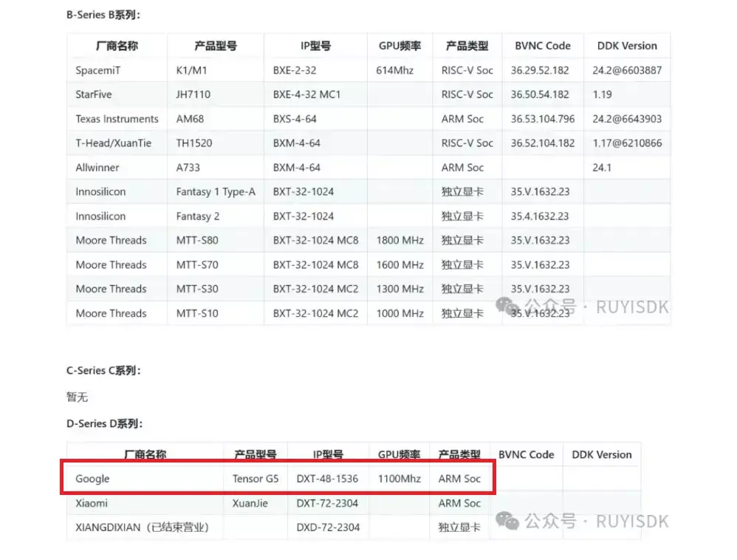Click the "Tensor G5" product cell
737x560 pixels.
(x=256, y=479)
